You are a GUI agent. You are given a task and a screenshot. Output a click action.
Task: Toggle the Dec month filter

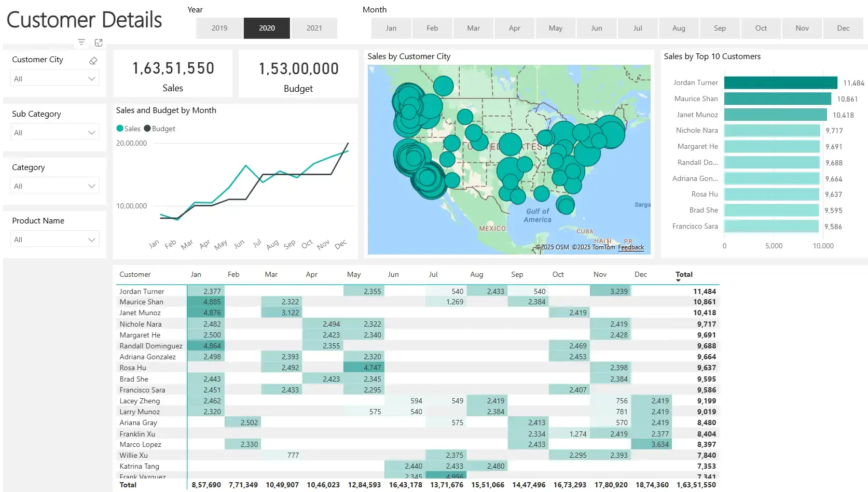click(843, 28)
